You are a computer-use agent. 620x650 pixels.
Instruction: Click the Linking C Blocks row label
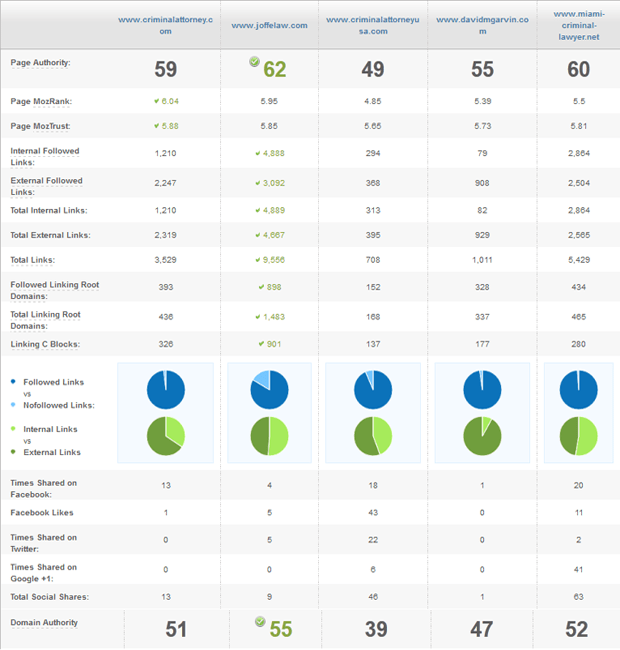[45, 344]
